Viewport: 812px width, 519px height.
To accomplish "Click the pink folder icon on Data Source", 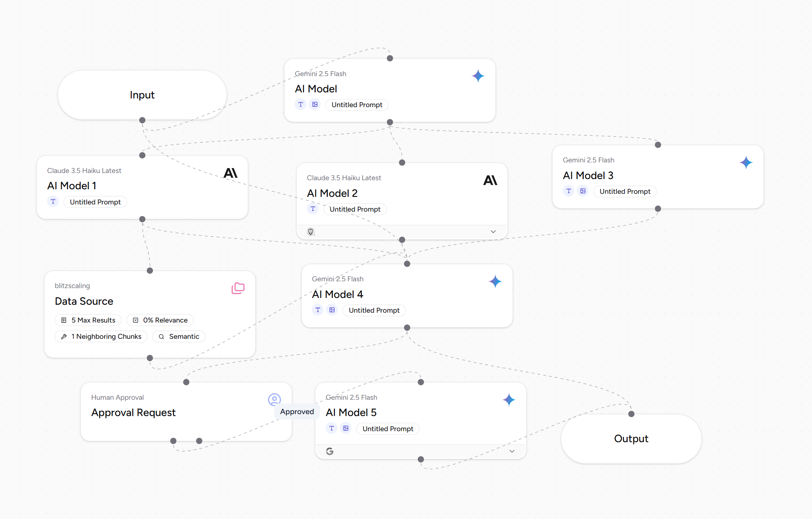I will (238, 288).
